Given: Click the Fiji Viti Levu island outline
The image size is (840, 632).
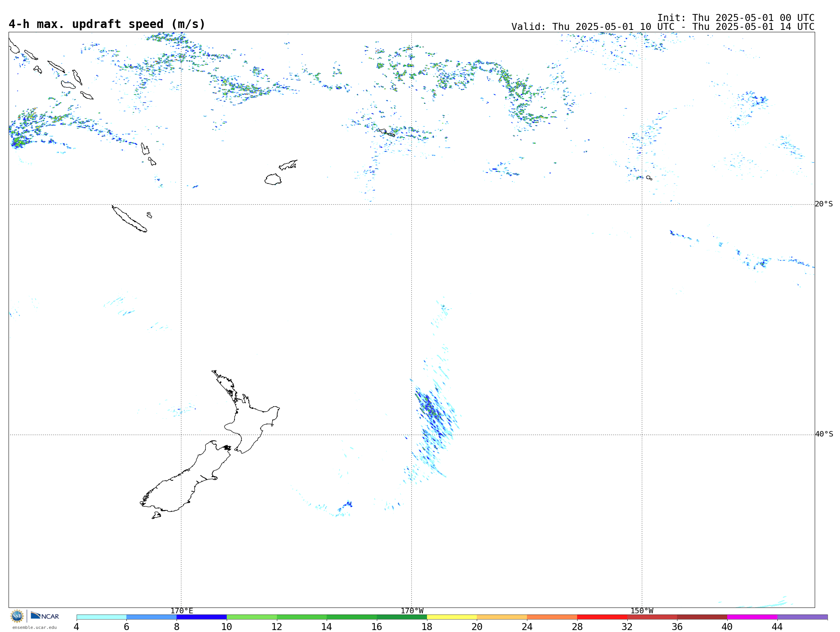Looking at the screenshot, I should pos(273,180).
